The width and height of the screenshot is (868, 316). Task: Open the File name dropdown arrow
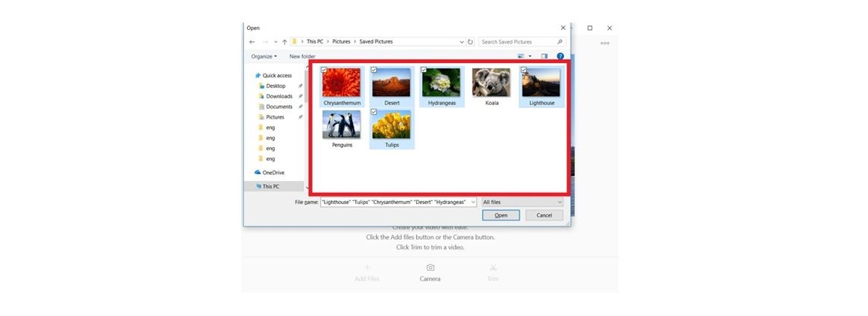pos(473,203)
